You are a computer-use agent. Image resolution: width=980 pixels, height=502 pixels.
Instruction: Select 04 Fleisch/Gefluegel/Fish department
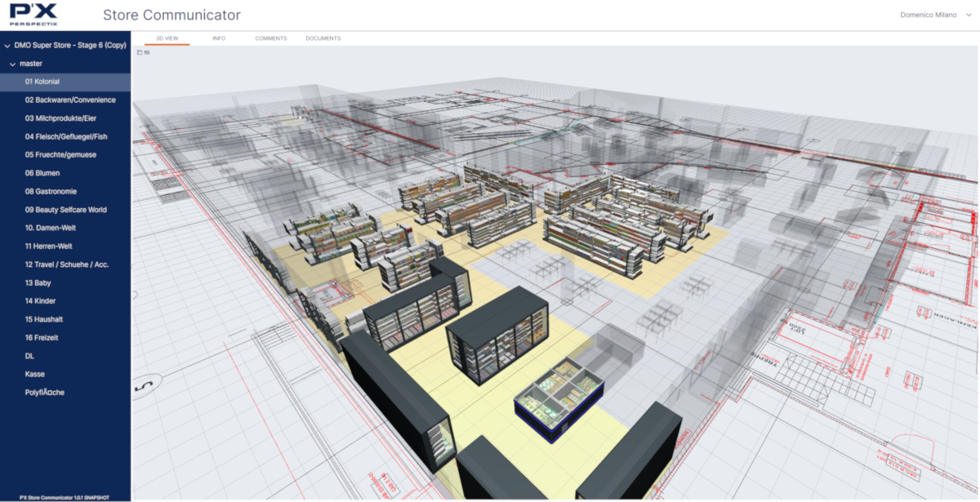pos(65,136)
